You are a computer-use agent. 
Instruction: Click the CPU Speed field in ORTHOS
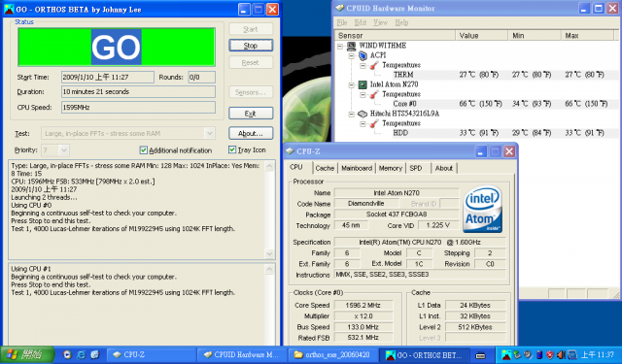138,108
